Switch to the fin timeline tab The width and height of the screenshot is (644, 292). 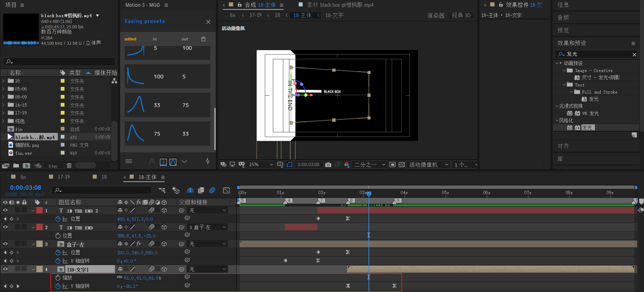coord(23,177)
